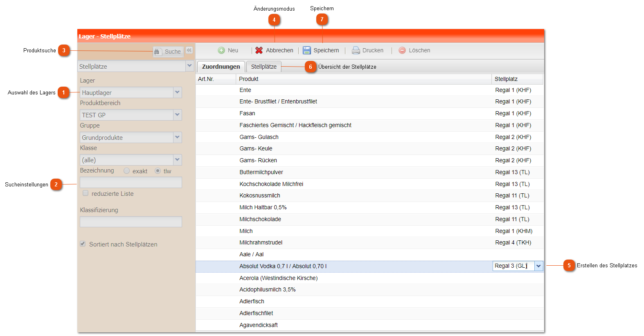Sort by the Produkt column header

click(x=364, y=79)
